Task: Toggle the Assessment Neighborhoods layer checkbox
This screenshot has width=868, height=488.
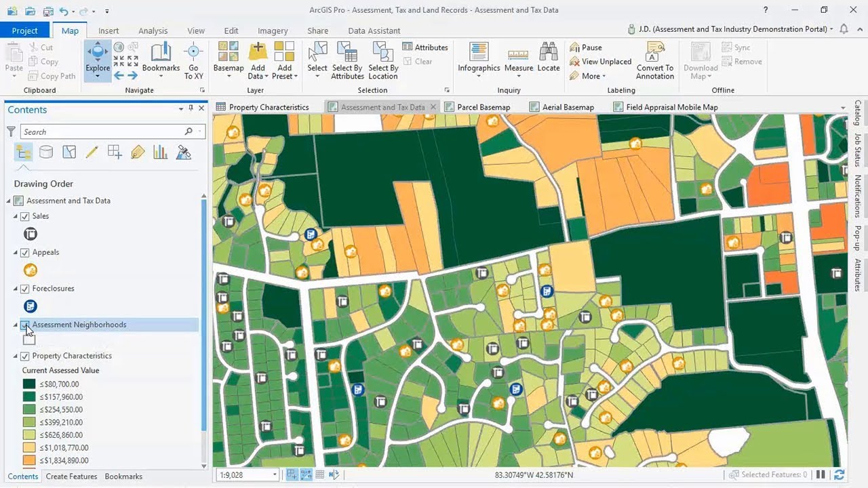Action: click(x=25, y=325)
